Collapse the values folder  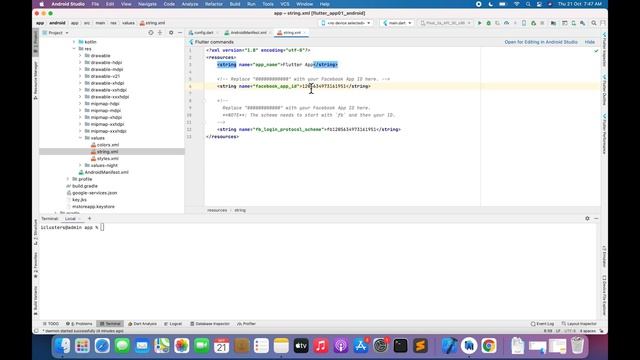[80, 138]
